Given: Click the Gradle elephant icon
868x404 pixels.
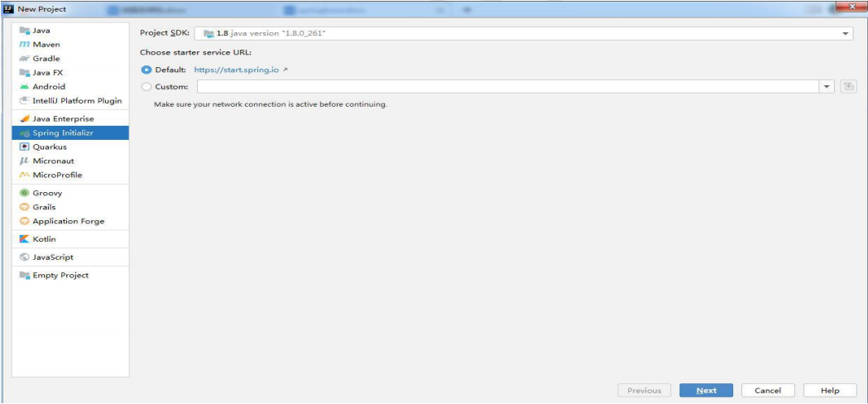Looking at the screenshot, I should tap(24, 59).
